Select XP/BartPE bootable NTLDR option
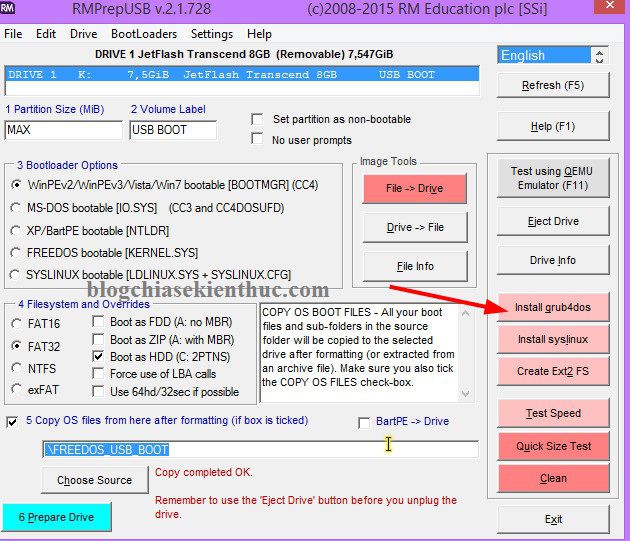The image size is (630, 541). [x=16, y=231]
